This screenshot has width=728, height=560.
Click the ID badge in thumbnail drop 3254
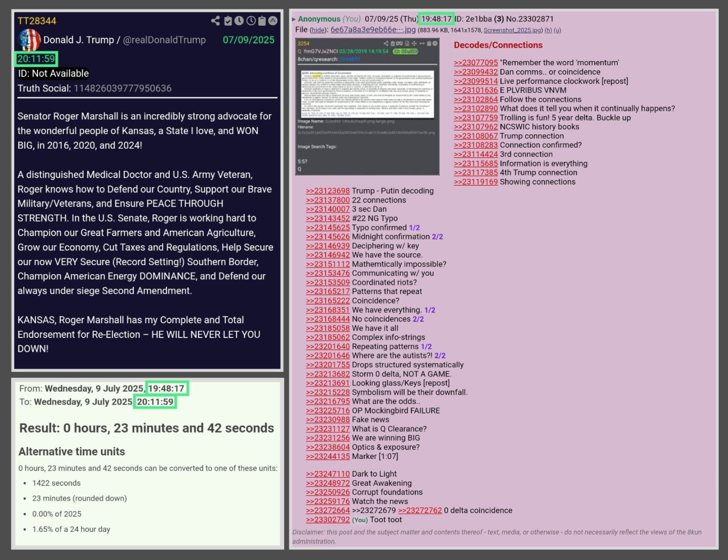[x=405, y=52]
